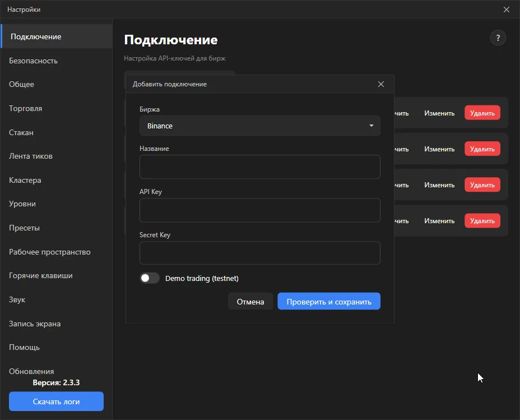Click Удалить on the second connection row
The image size is (520, 420).
click(x=482, y=149)
